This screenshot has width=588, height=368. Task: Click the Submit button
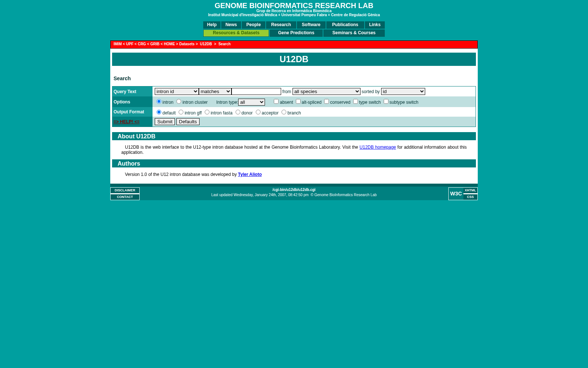coord(165,122)
